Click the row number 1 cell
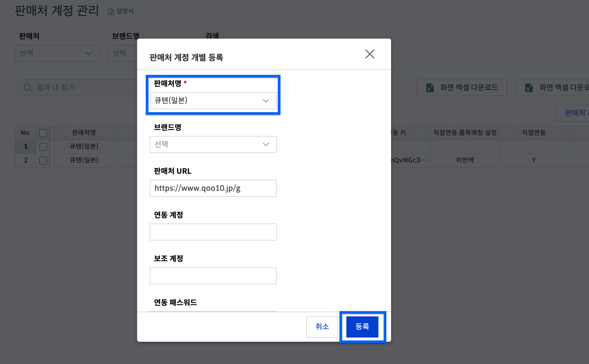This screenshot has width=589, height=364. [x=26, y=147]
